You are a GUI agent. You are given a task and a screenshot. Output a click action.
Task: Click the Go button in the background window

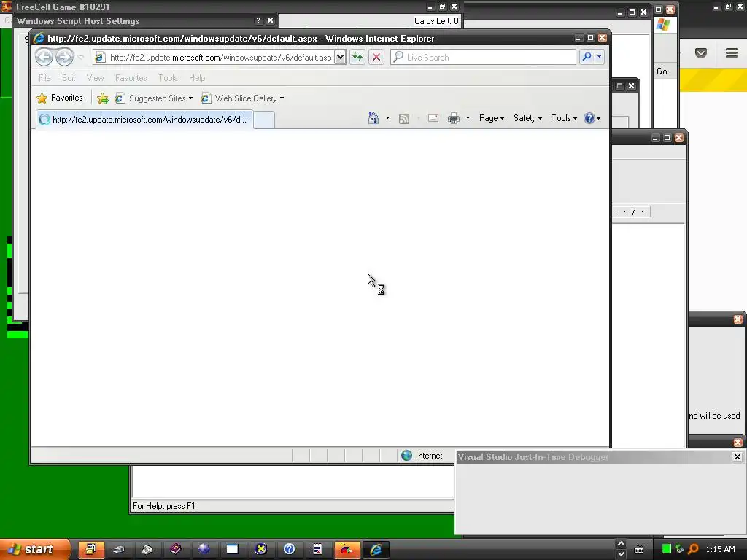[662, 71]
